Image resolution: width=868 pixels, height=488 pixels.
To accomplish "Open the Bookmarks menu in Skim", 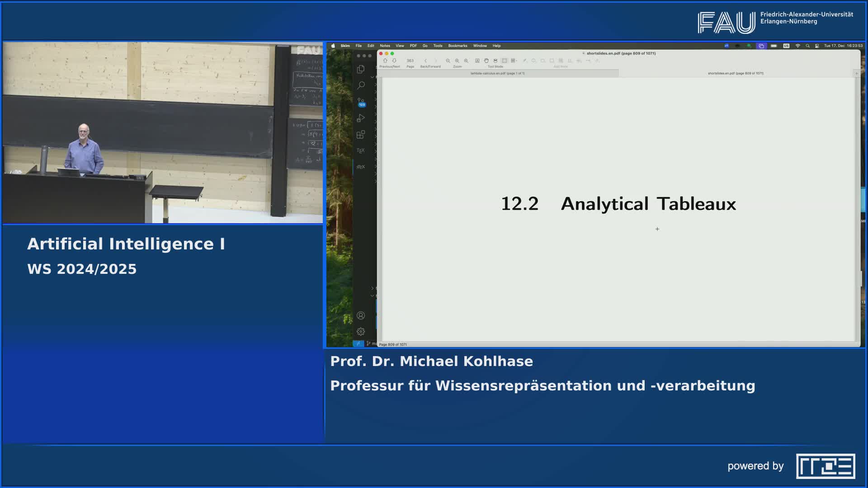I will pos(458,46).
